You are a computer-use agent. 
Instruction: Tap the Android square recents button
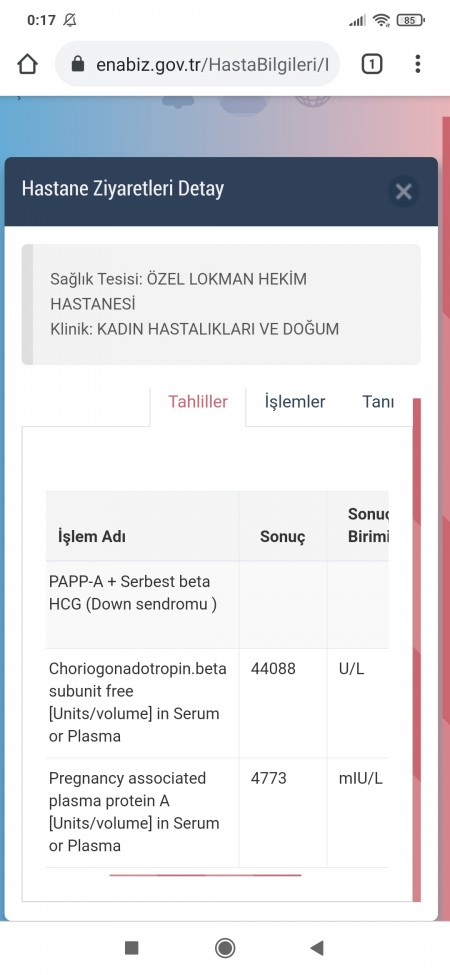131,948
